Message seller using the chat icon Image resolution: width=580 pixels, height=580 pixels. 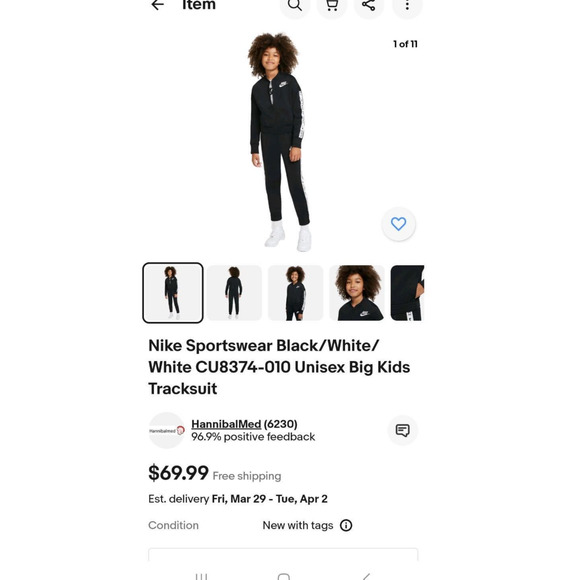[402, 430]
